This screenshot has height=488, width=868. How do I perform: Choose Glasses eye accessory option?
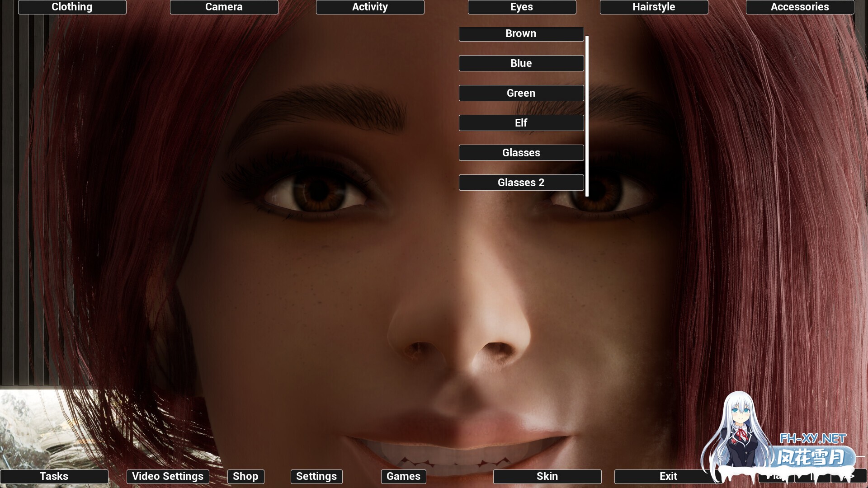coord(521,152)
